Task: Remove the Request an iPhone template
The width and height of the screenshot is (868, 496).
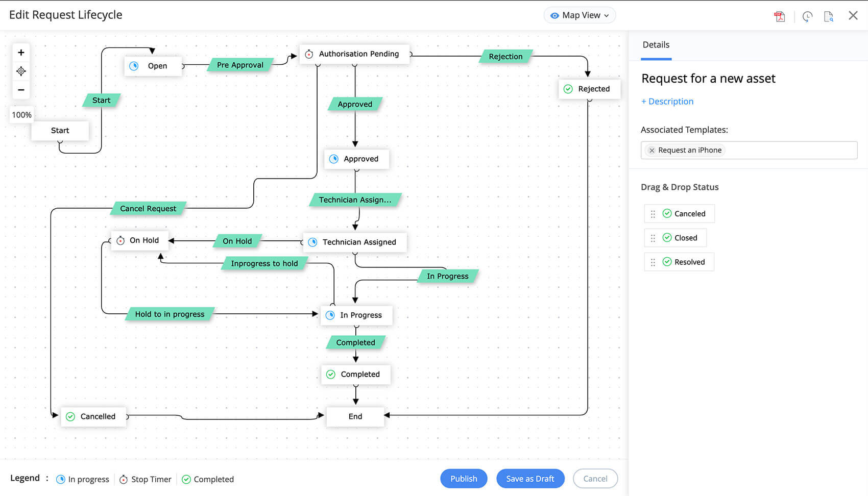Action: click(x=652, y=150)
